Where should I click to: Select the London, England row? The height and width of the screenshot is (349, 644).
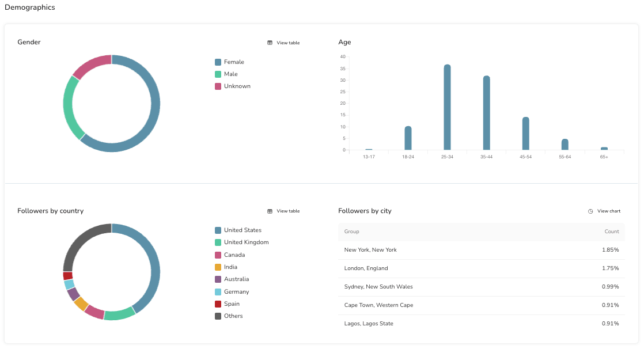click(x=481, y=268)
